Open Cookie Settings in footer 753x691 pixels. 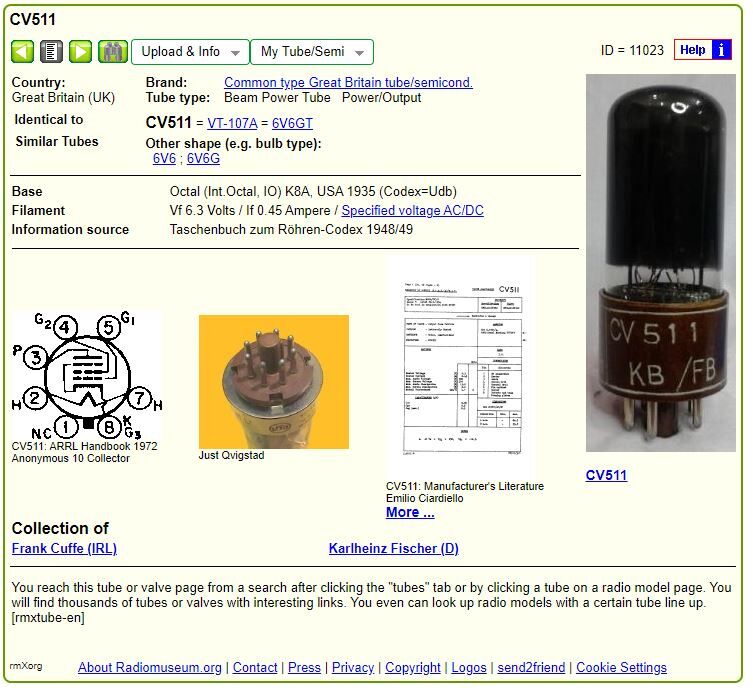[x=621, y=667]
